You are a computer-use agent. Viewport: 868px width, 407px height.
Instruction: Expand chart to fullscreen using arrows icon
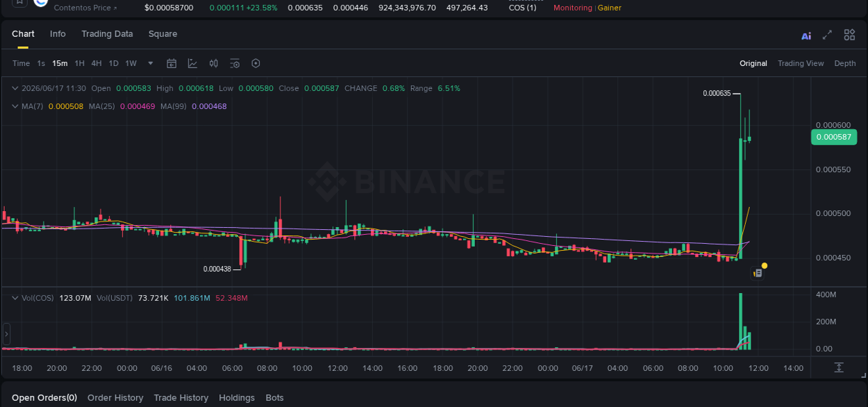[x=827, y=35]
